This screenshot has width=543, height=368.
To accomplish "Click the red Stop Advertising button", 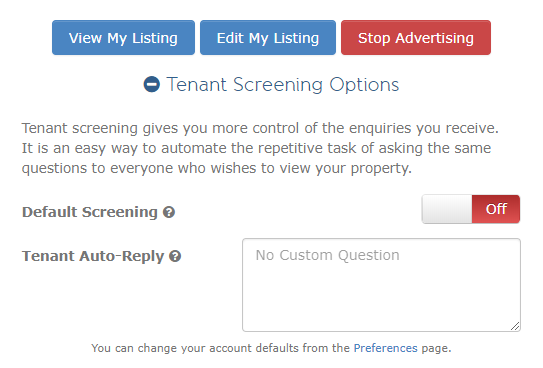I will pos(416,38).
